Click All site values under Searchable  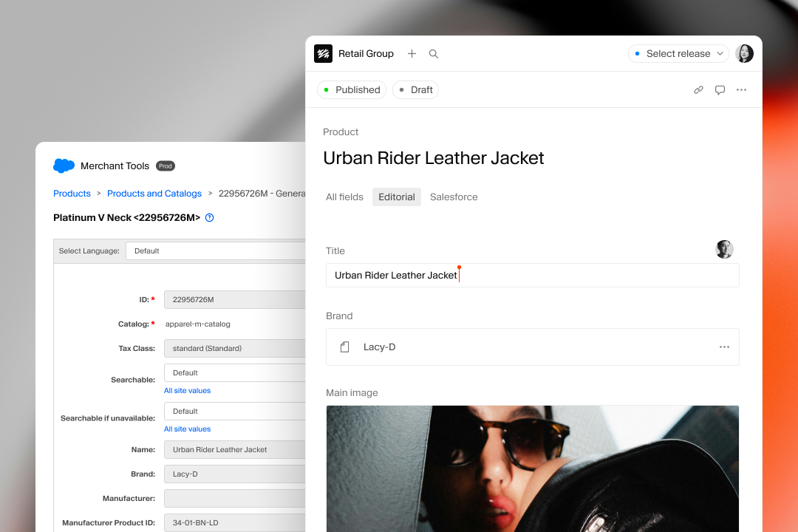pos(187,390)
